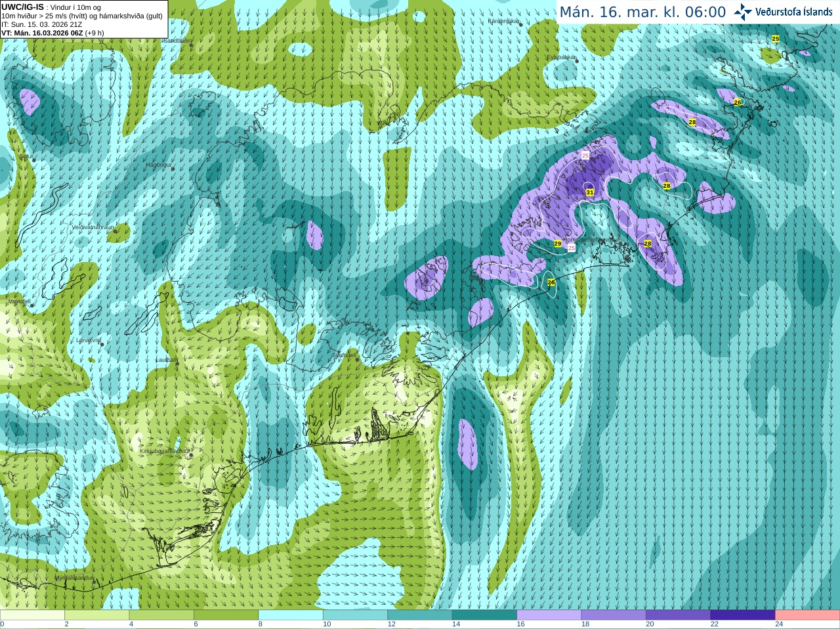Viewport: 840px width, 629px height.
Task: Click the legend scale number 8
Action: [261, 624]
